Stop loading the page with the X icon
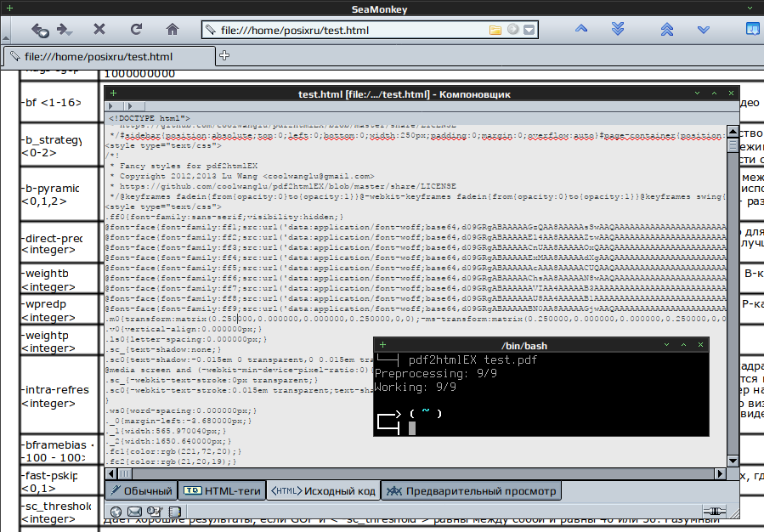The height and width of the screenshot is (532, 764). click(99, 30)
